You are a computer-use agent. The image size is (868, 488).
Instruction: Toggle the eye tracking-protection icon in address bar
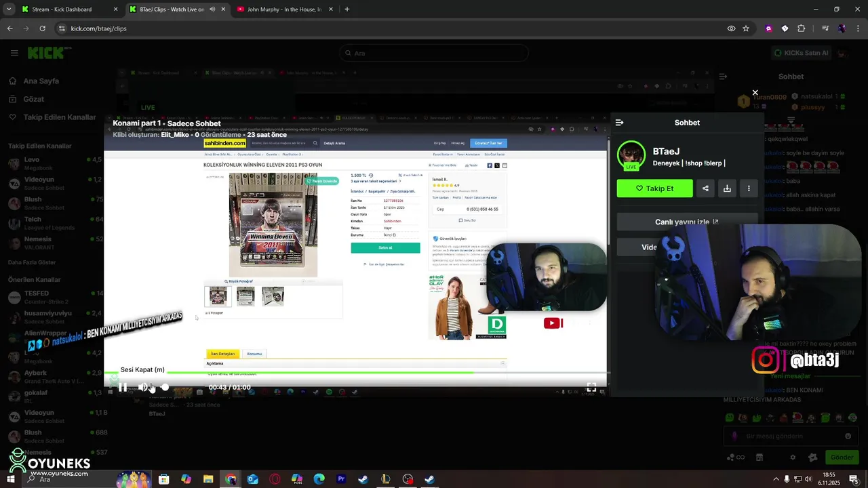pos(731,28)
